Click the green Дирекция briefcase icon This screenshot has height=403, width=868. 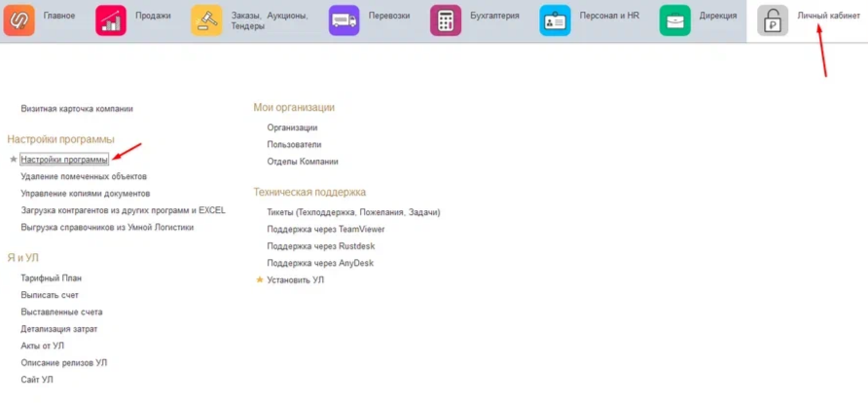click(674, 20)
